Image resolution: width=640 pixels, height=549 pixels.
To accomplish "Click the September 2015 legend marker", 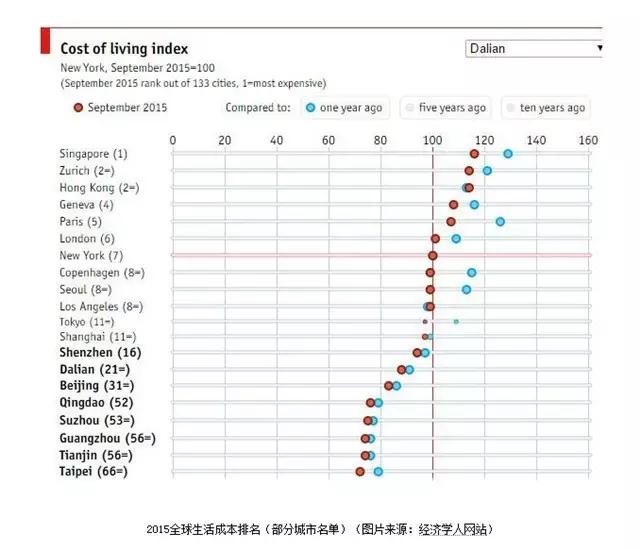I will (x=77, y=108).
